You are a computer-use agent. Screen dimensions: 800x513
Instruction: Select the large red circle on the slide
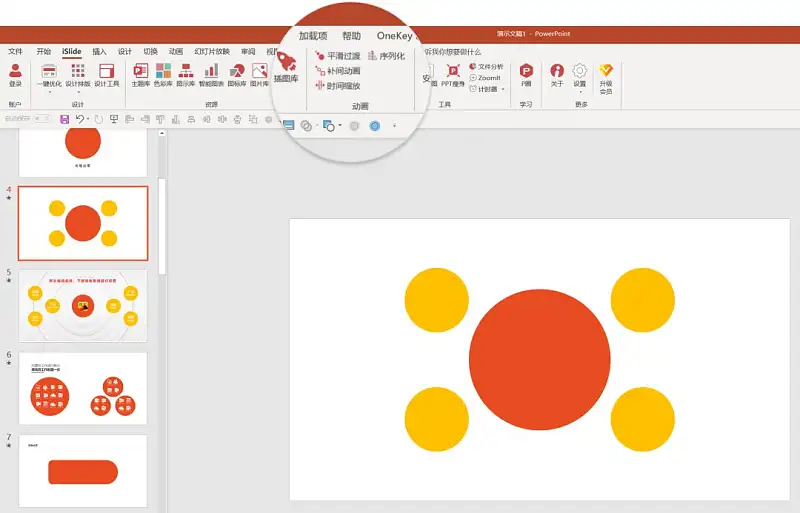point(539,360)
